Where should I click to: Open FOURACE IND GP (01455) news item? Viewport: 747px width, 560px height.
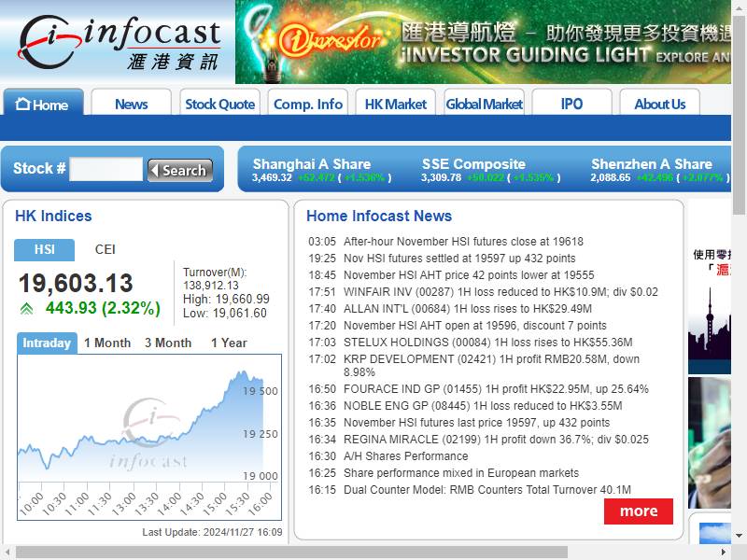497,389
